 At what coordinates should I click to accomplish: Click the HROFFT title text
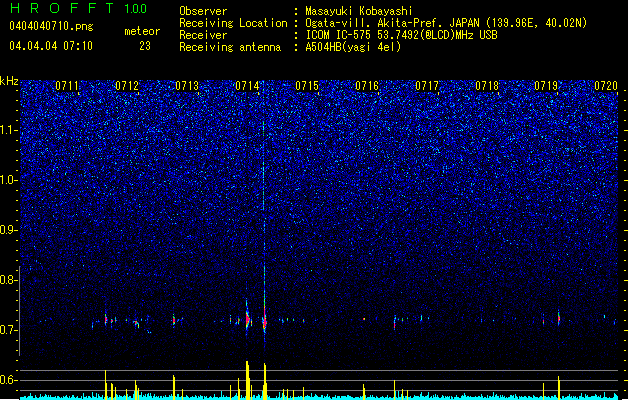[62, 8]
